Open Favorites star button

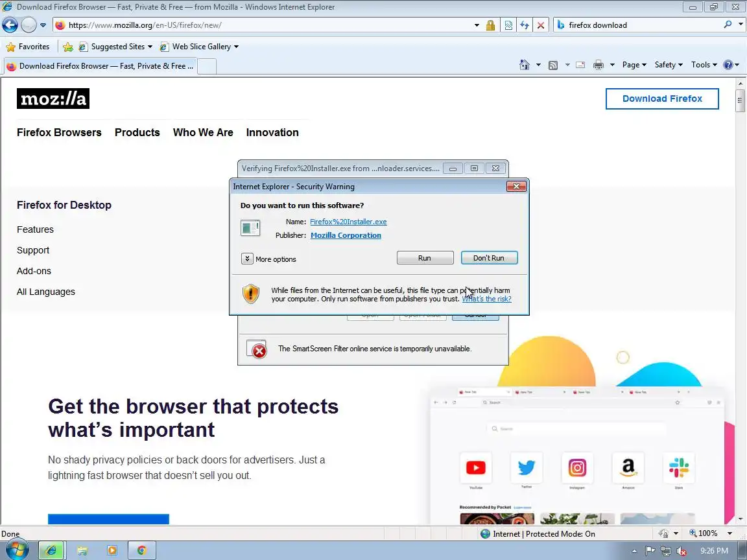pos(28,47)
